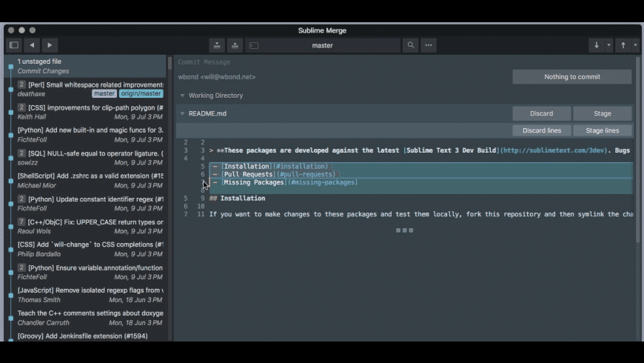
Task: Click the sublimetext.com/3dev URL in the diff
Action: [x=553, y=150]
